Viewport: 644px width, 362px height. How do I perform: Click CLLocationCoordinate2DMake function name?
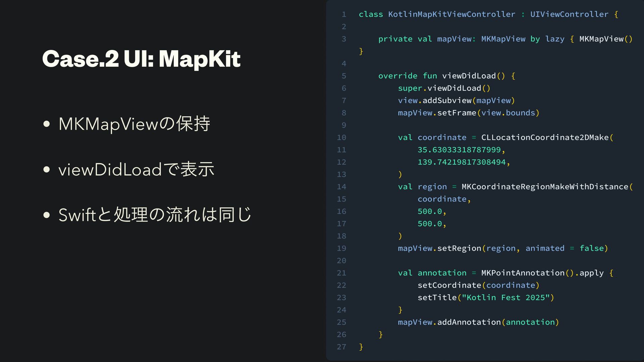[544, 137]
